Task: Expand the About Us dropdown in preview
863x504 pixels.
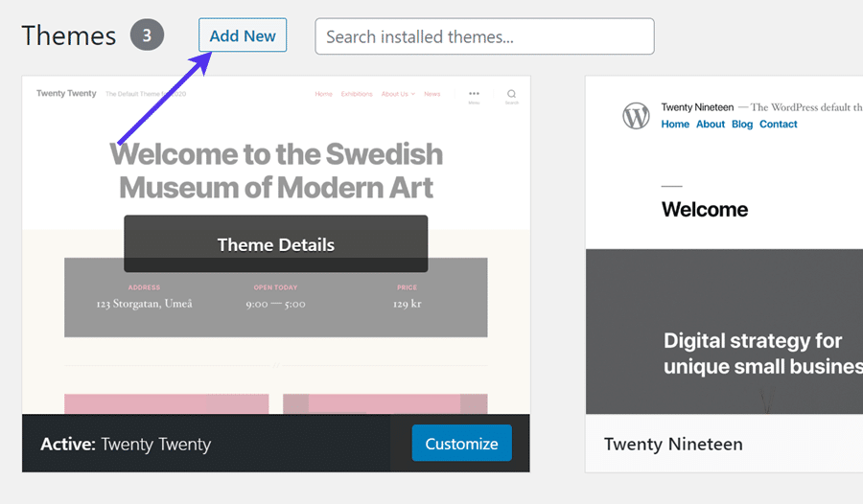Action: (397, 94)
